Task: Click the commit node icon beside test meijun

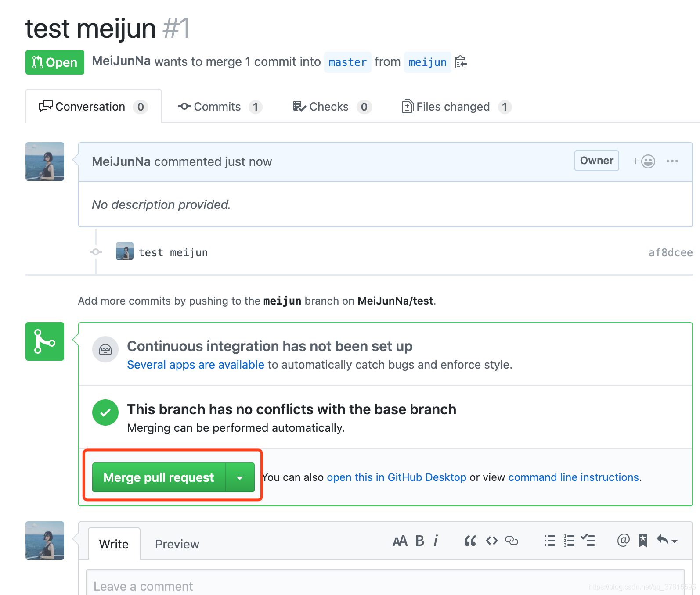Action: (96, 252)
